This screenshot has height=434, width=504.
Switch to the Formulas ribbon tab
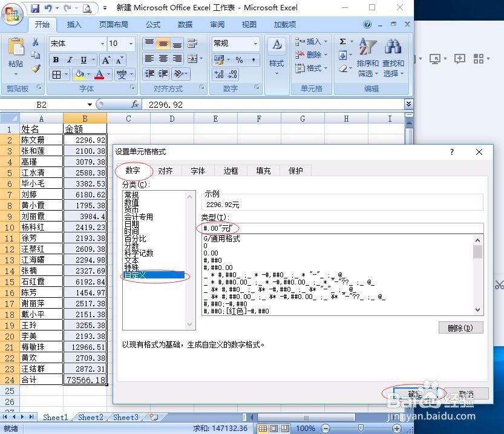153,24
